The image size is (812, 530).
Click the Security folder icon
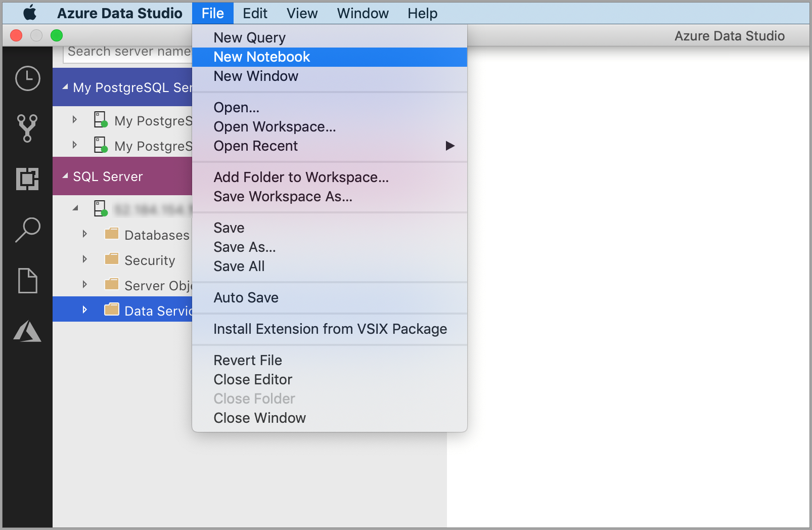point(111,259)
